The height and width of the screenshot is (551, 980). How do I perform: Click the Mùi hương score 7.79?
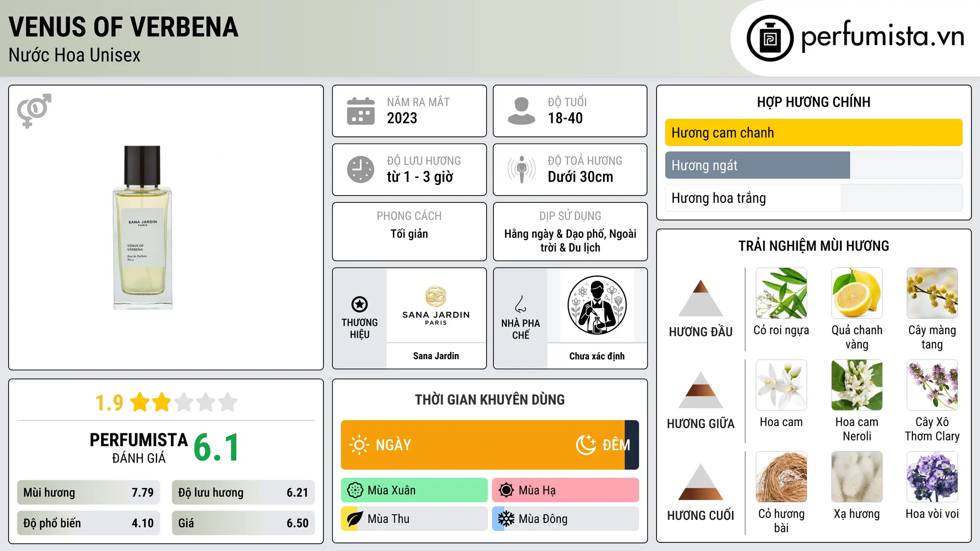(143, 493)
